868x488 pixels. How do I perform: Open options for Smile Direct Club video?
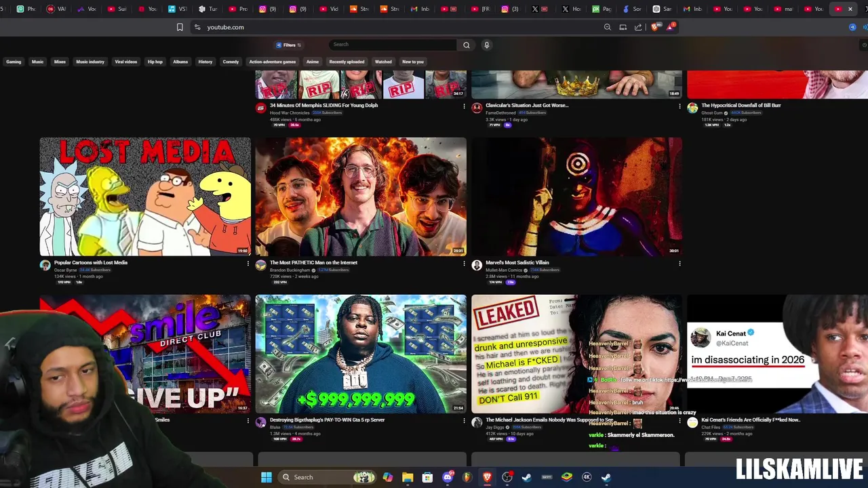pyautogui.click(x=248, y=420)
